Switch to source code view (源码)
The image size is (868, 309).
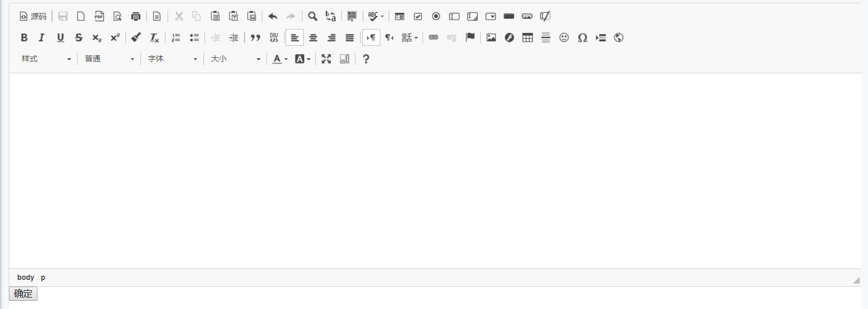[x=33, y=17]
